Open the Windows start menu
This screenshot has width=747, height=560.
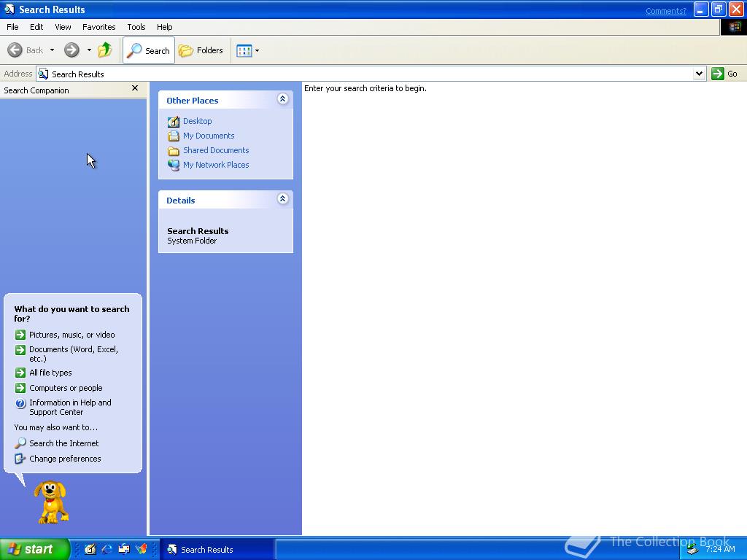tap(35, 549)
